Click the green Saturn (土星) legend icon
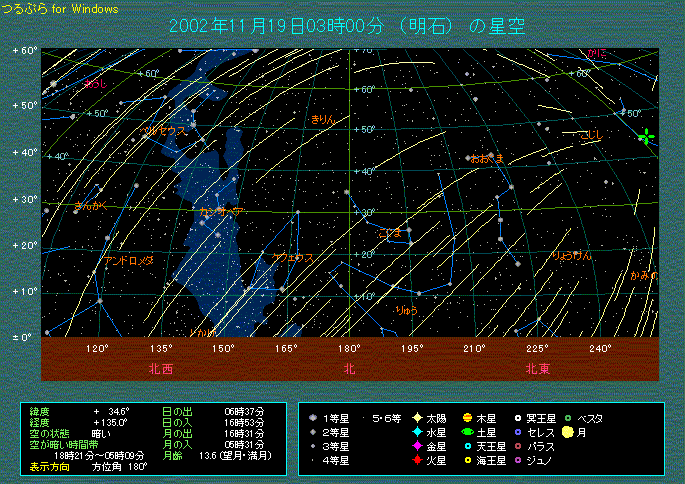This screenshot has width=685, height=484. point(467,432)
